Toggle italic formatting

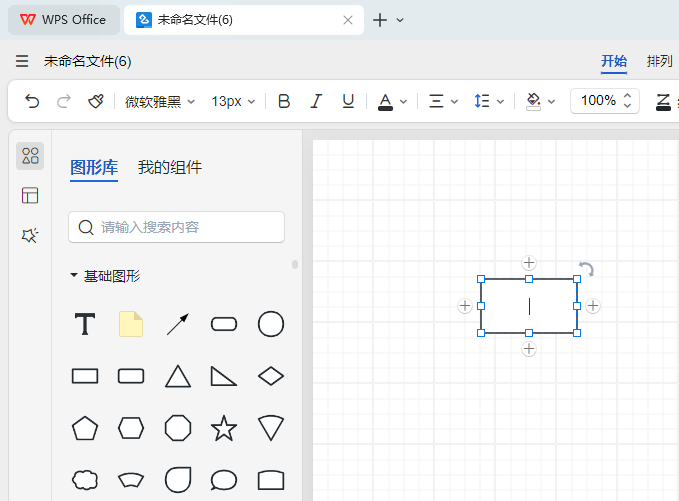[x=316, y=101]
